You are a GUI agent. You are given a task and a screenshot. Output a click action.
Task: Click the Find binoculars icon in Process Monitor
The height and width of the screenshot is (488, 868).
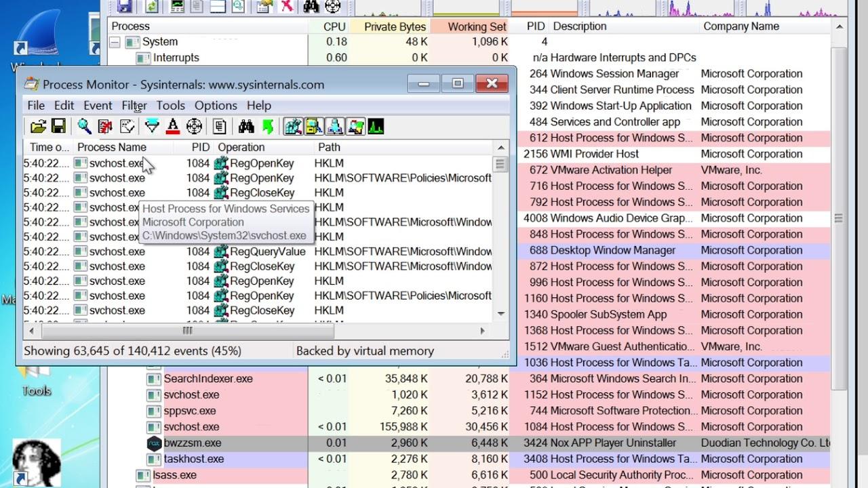point(247,126)
